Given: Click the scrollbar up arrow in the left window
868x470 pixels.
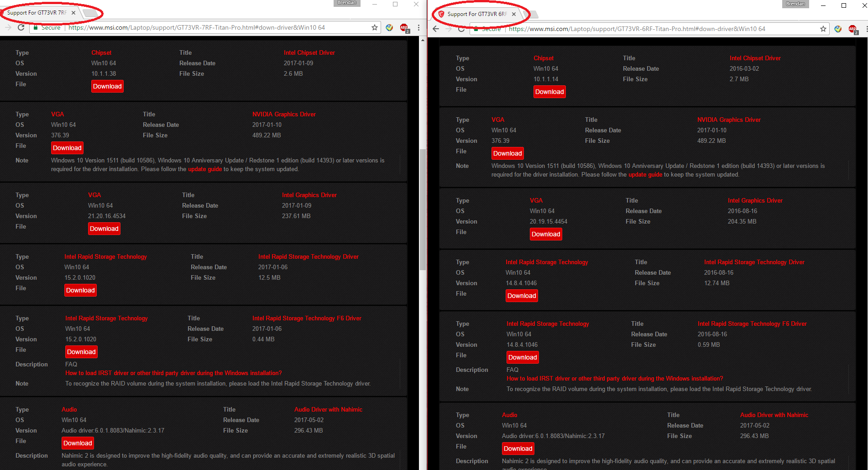Looking at the screenshot, I should 423,40.
